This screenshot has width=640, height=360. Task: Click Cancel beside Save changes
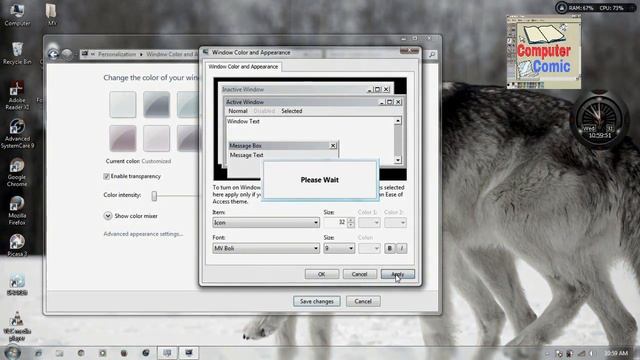click(363, 301)
